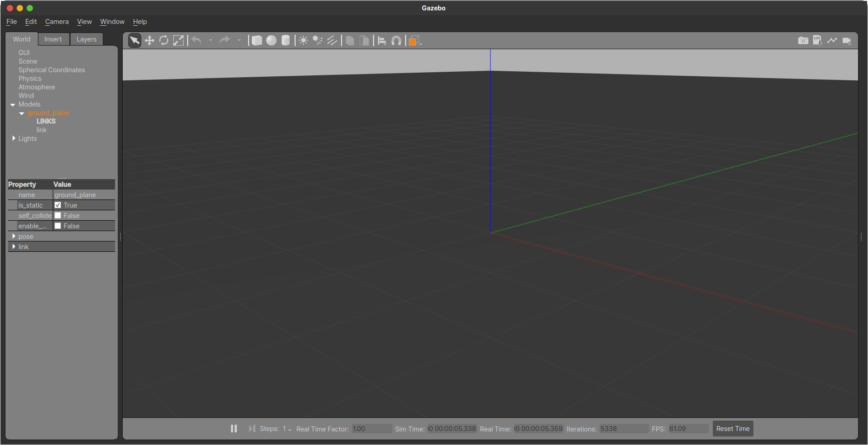
Task: Select the ground_plane model entry
Action: 48,113
